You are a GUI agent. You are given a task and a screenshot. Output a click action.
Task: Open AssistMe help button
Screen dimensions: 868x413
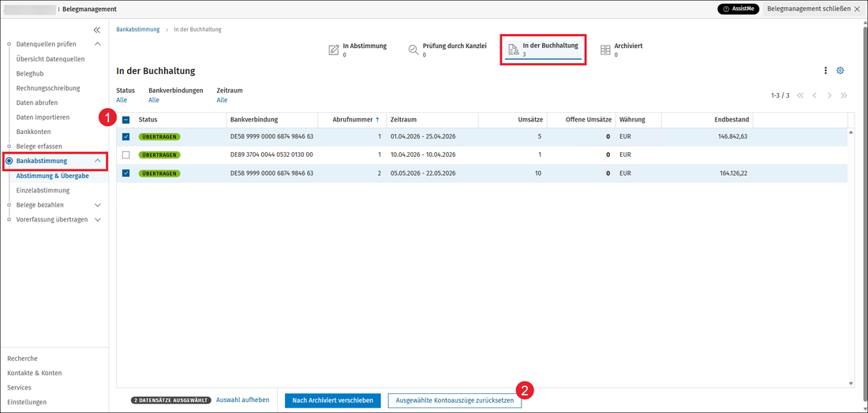click(x=739, y=9)
